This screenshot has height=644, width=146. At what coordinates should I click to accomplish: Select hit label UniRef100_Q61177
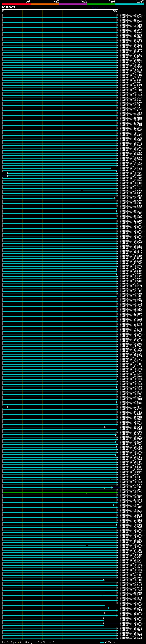(131, 251)
